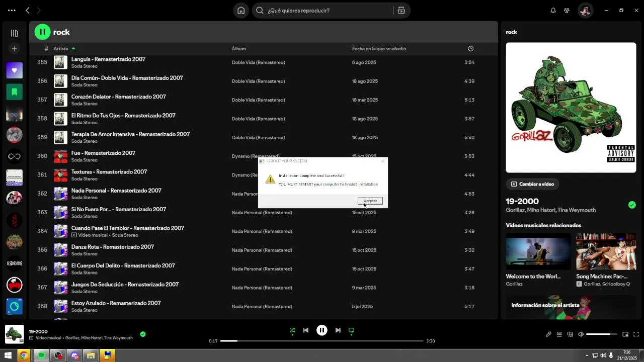Screen dimensions: 644x362
Task: Toggle repeat mode
Action: pos(352,330)
